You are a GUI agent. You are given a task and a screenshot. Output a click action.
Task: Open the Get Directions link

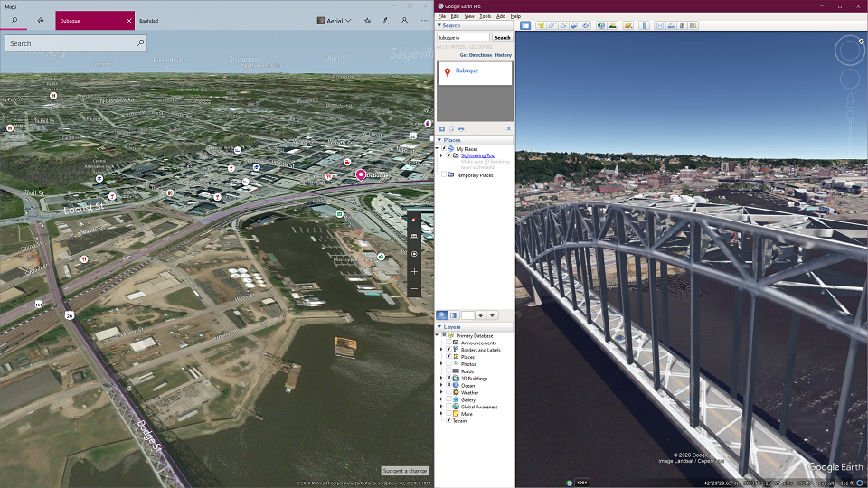click(x=476, y=55)
